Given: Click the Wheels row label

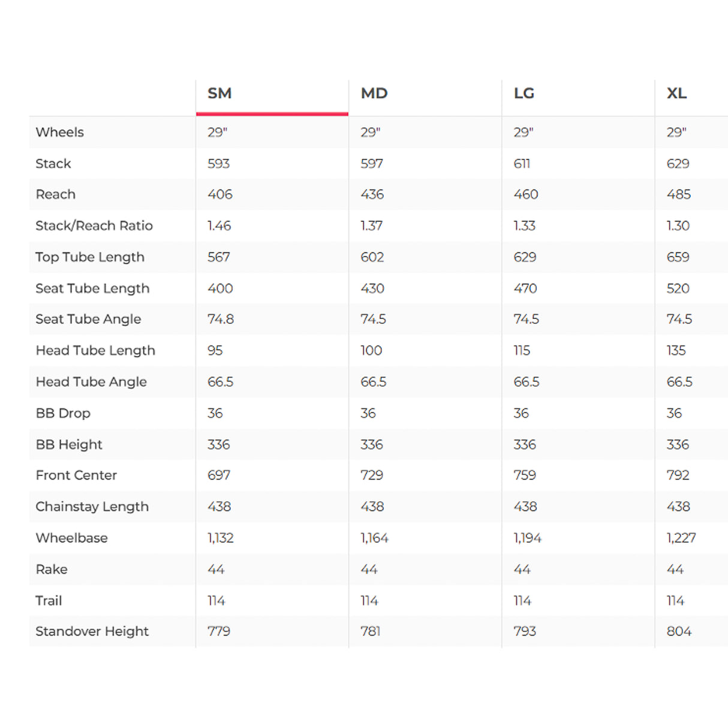Looking at the screenshot, I should coord(60,132).
